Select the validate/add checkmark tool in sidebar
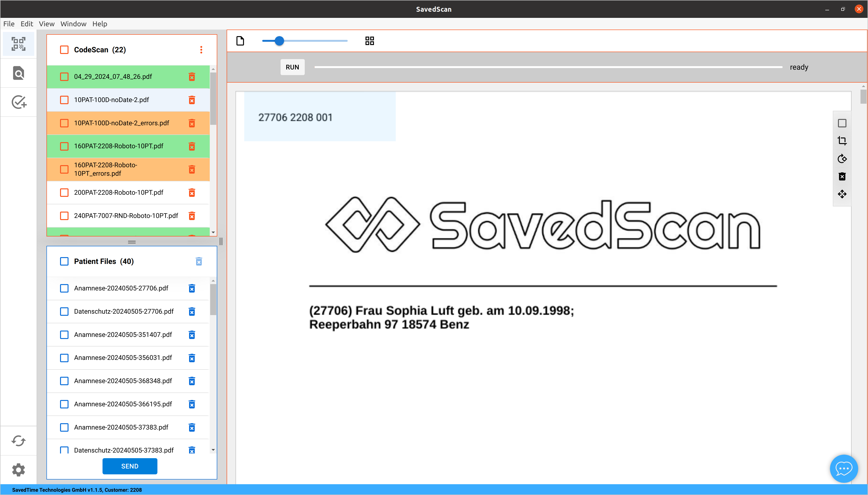Viewport: 868px width, 495px height. (x=18, y=102)
